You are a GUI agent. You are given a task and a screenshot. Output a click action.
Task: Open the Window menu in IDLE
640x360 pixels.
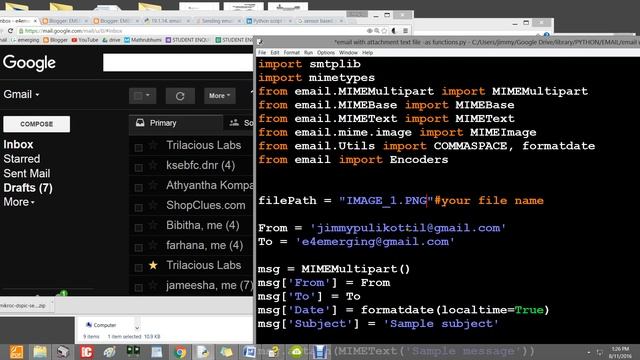(348, 53)
